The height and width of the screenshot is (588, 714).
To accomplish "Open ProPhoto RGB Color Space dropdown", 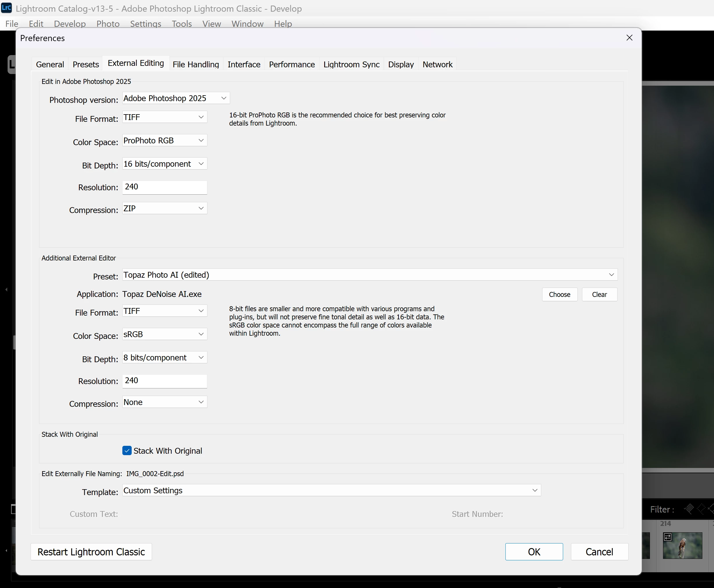I will pyautogui.click(x=165, y=140).
